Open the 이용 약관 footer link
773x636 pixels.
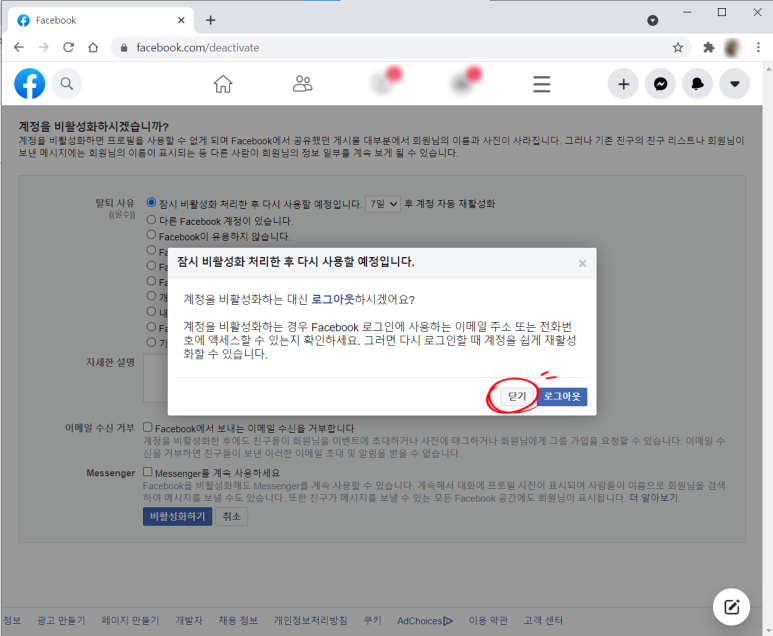click(488, 620)
